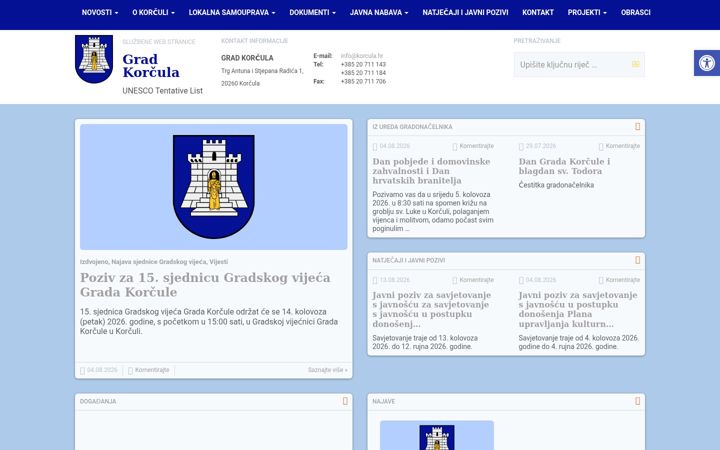
Task: Submit search with the yellow search icon
Action: coord(636,64)
